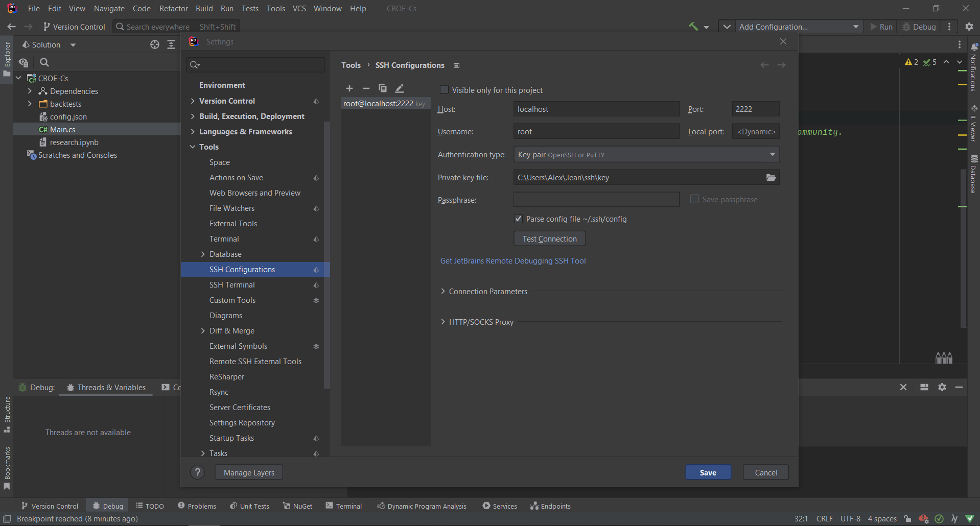Select SSH Terminal in settings tree
The image size is (980, 526).
pos(232,285)
